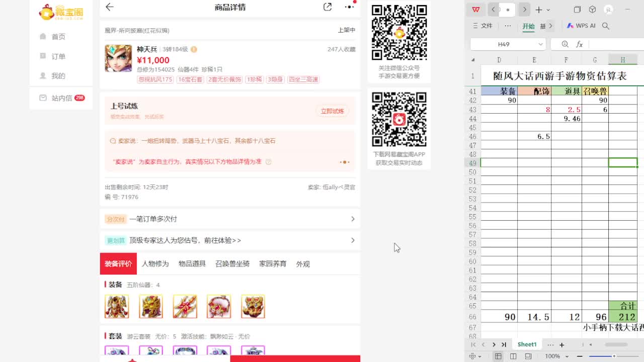Click the 立即试炼 button
The image size is (644, 362).
[333, 112]
